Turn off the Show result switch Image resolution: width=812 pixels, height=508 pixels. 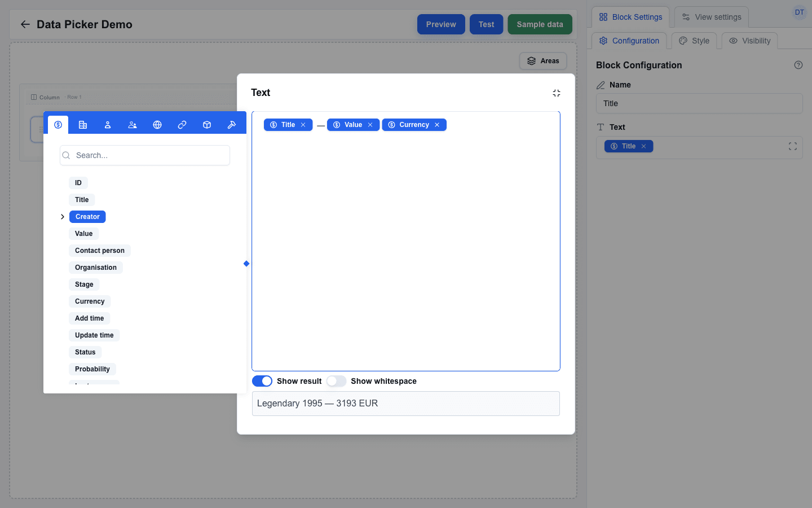click(x=262, y=381)
